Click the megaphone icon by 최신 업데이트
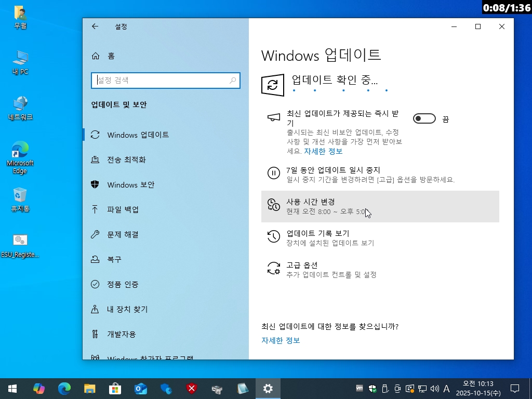 [x=273, y=118]
